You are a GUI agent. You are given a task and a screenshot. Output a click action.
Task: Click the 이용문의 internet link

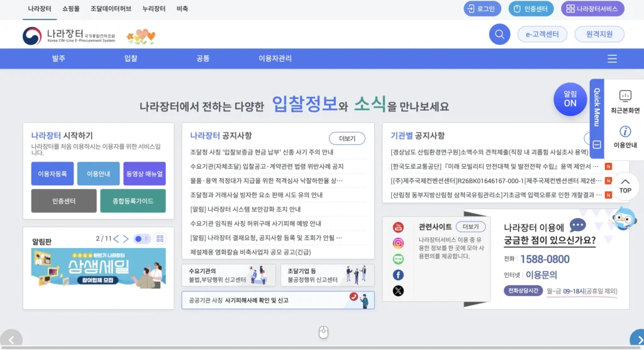[541, 274]
